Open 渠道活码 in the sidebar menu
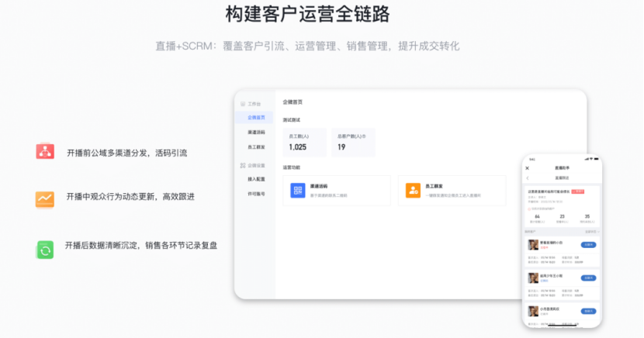The image size is (644, 338). pyautogui.click(x=256, y=133)
